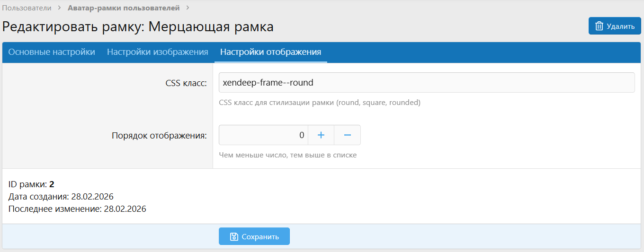Click the chevron after Аватар-рамки пользователей
Image resolution: width=644 pixels, height=252 pixels.
click(x=188, y=8)
